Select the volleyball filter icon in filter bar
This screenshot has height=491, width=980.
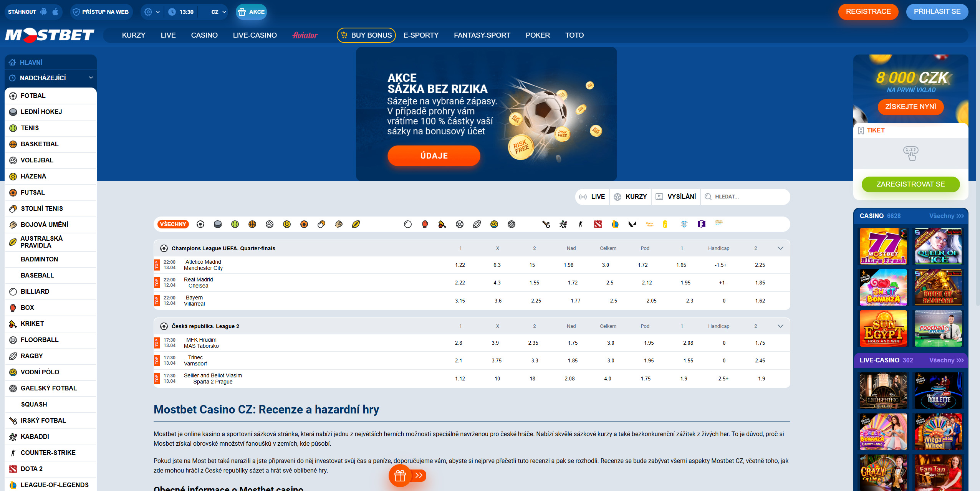tap(270, 224)
